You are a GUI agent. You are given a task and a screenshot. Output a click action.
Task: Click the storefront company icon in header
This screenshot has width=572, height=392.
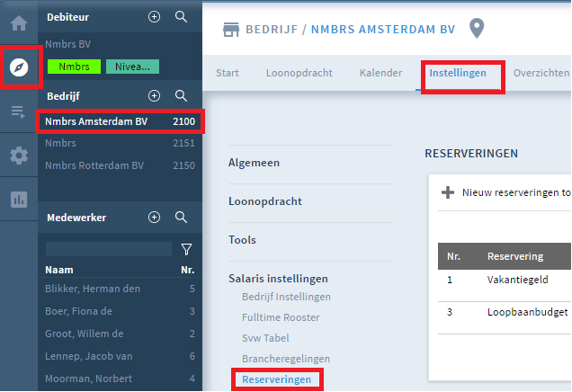tap(231, 30)
